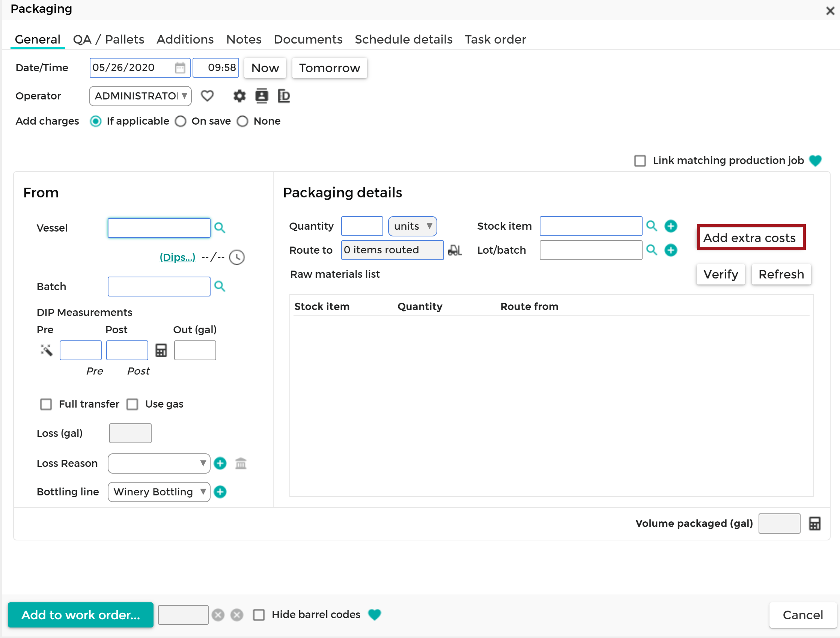Screen dimensions: 840x638
Task: Click the Batch input field
Action: point(159,286)
